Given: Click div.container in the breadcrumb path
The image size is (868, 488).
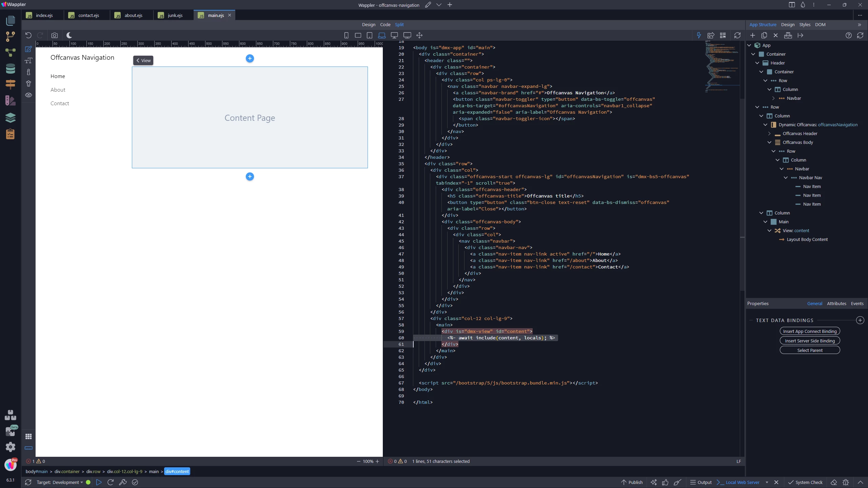Looking at the screenshot, I should pyautogui.click(x=67, y=471).
